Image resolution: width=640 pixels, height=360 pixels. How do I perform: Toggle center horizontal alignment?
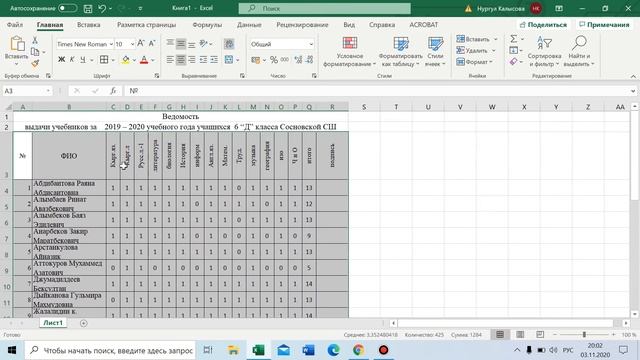tap(181, 60)
